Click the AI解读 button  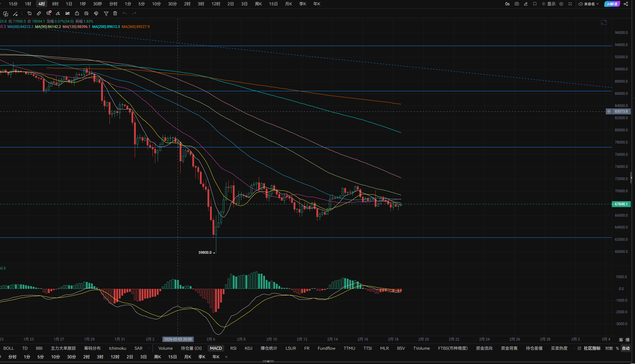[x=612, y=4]
